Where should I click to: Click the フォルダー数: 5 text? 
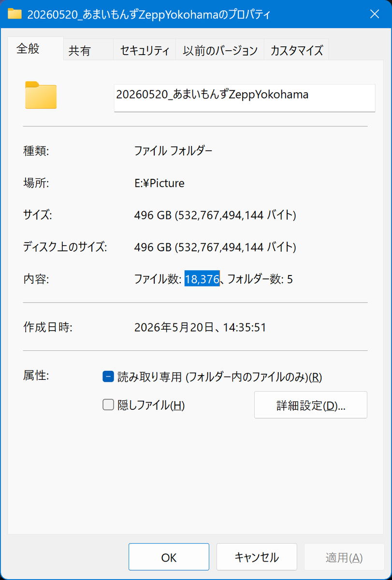260,279
